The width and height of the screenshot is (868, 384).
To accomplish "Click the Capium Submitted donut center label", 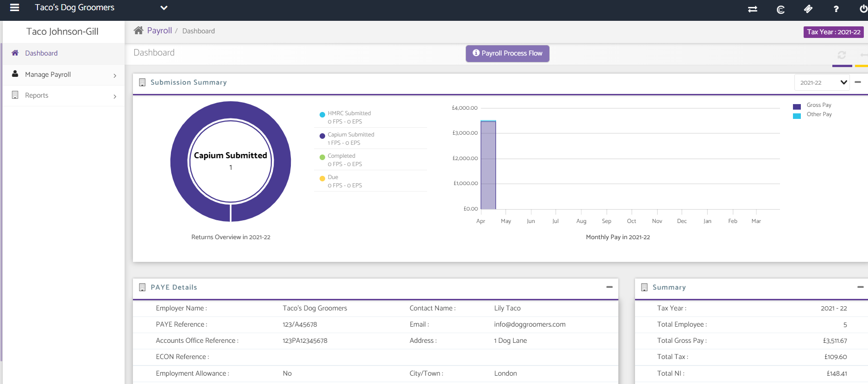I will [230, 155].
